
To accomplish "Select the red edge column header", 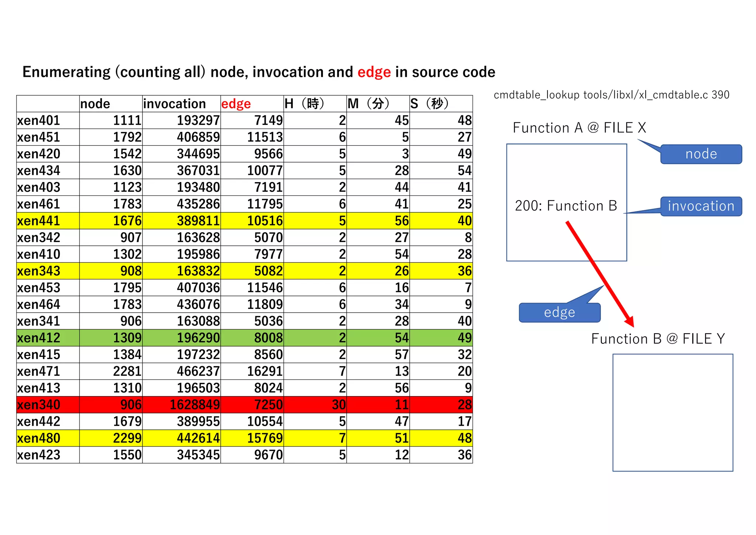I will coord(236,104).
